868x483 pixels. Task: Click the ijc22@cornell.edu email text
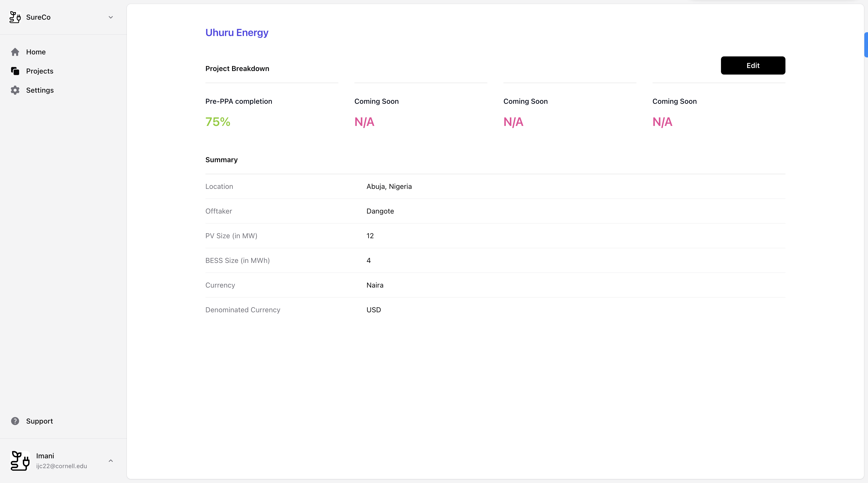coord(62,466)
